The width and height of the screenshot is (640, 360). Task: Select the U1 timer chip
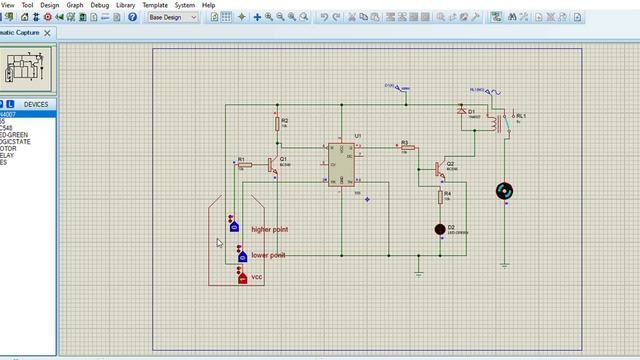pos(341,164)
